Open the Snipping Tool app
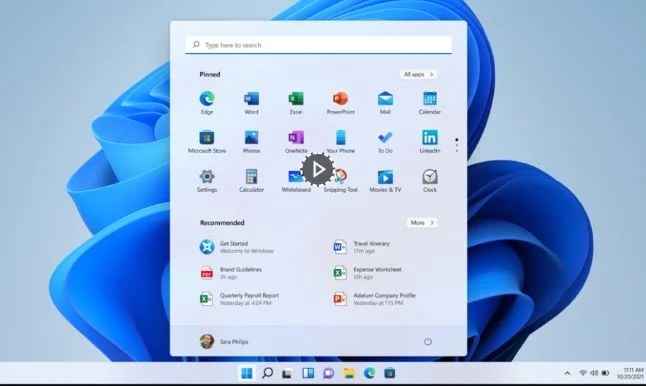This screenshot has height=386, width=646. (x=340, y=181)
